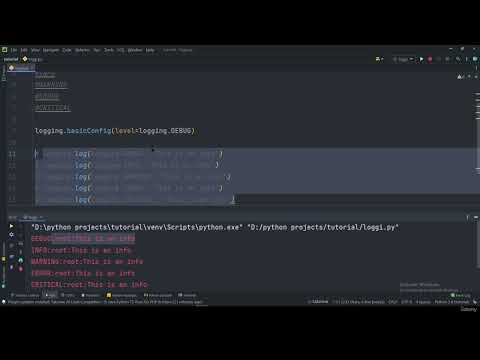Viewport: 480px width, 360px height.
Task: Click the ERROR:root output line
Action: click(x=83, y=273)
